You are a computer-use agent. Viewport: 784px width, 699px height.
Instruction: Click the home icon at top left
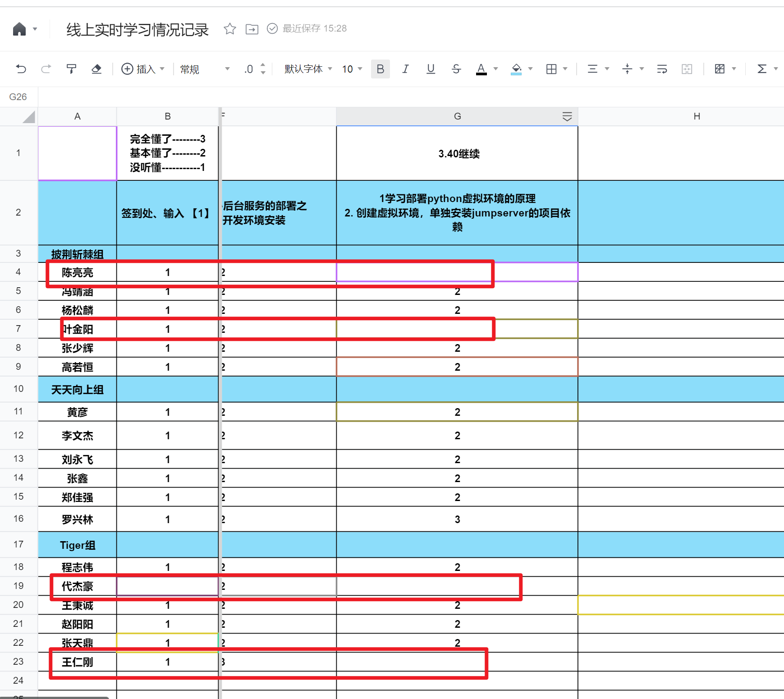click(x=19, y=29)
